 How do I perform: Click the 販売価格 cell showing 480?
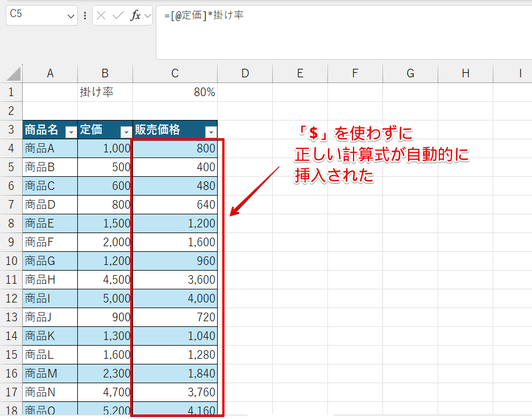[175, 186]
